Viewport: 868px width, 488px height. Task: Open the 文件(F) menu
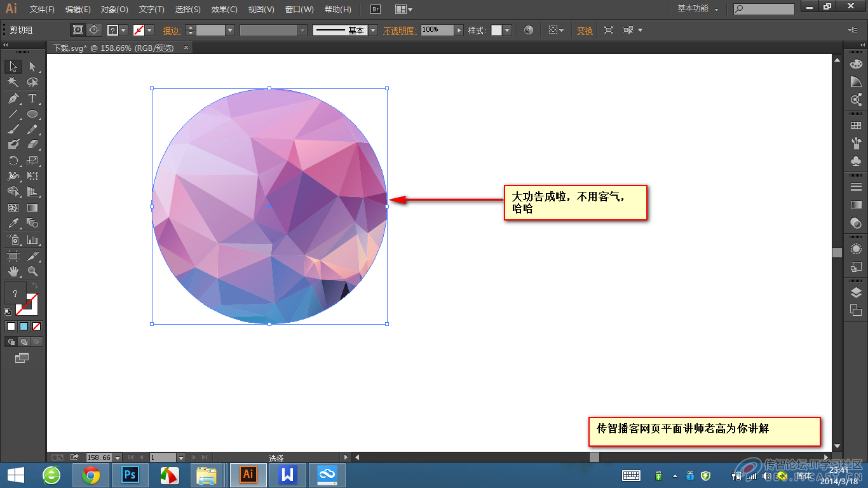coord(42,10)
